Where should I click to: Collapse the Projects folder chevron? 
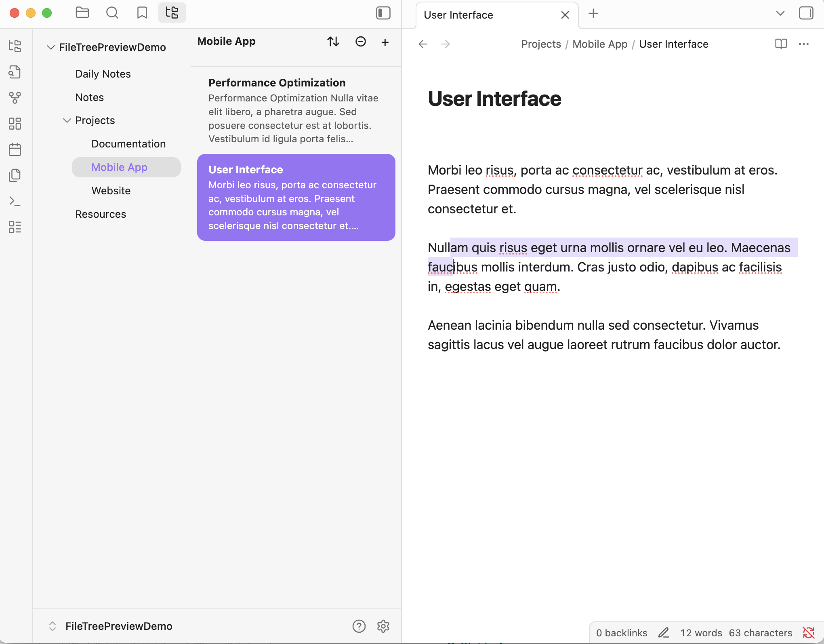click(x=67, y=120)
